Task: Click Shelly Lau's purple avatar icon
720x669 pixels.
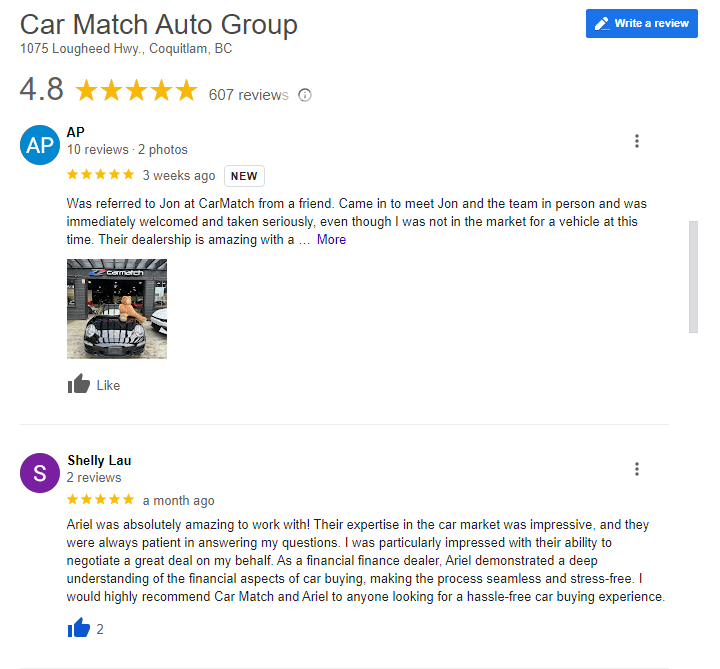Action: [x=40, y=473]
